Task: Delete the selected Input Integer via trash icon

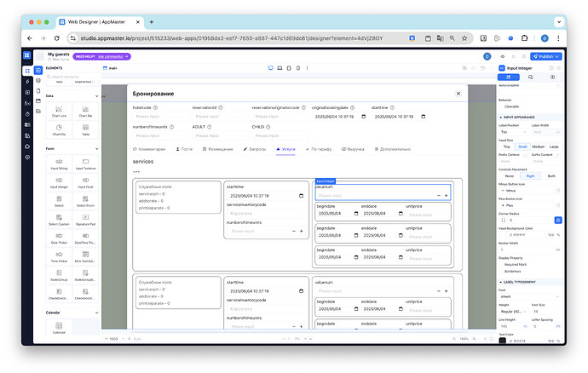Action: pos(559,68)
